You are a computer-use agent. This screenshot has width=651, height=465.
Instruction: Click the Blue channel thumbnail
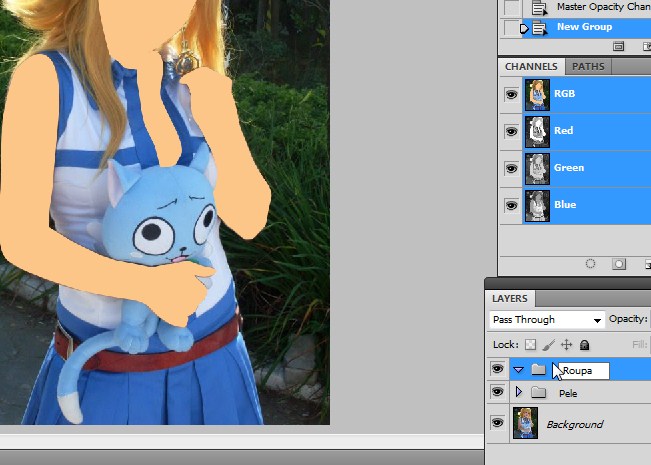click(537, 206)
